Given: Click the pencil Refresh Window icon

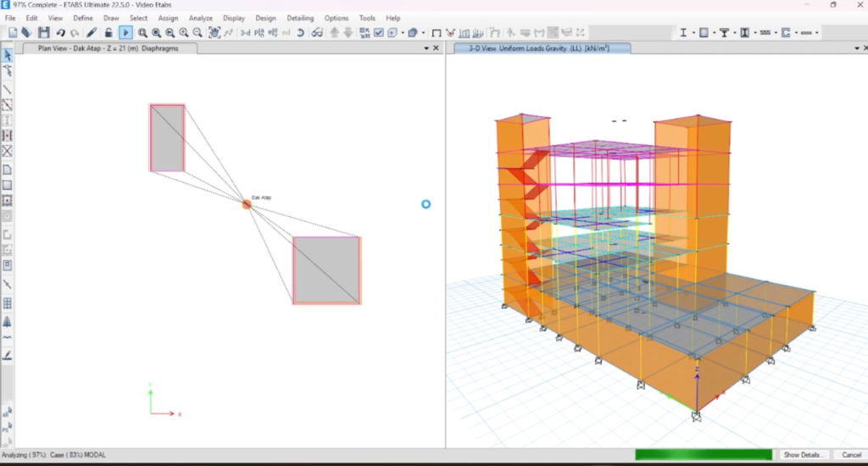Looking at the screenshot, I should coord(92,33).
